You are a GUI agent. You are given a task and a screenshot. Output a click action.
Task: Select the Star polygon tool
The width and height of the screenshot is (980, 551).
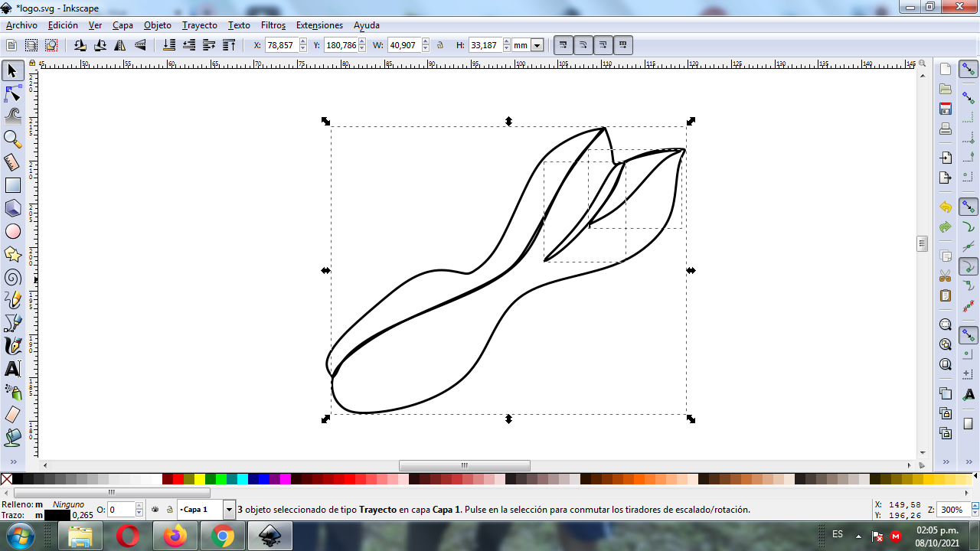pos(12,254)
